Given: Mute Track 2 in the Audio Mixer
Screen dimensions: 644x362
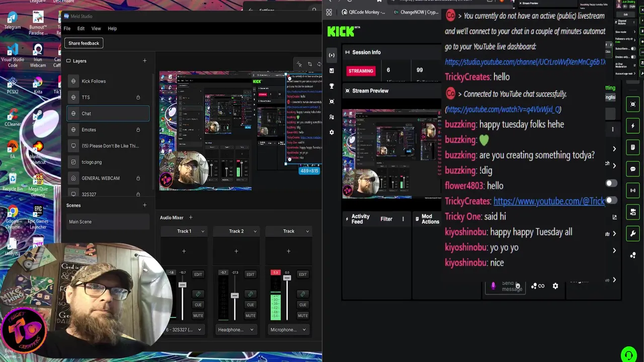Looking at the screenshot, I should (x=250, y=316).
